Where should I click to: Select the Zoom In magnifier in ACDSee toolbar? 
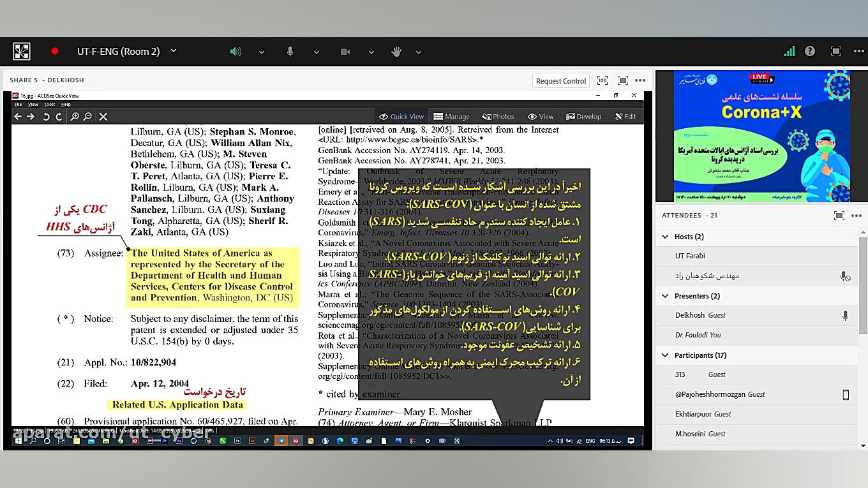76,117
